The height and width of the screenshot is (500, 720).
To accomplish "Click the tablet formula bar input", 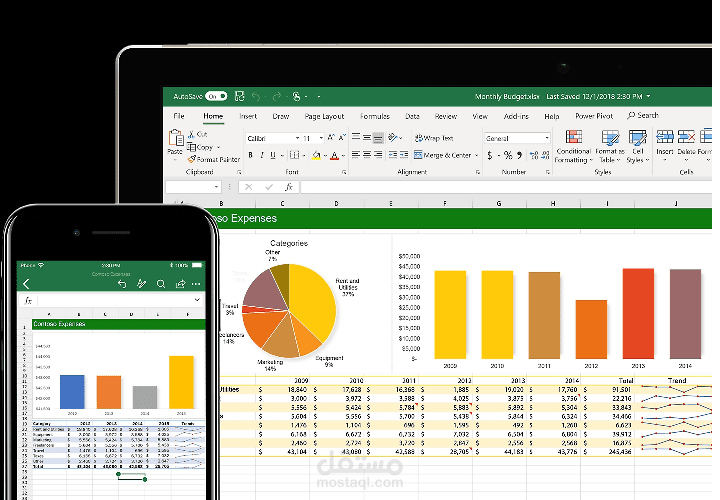I will point(506,187).
